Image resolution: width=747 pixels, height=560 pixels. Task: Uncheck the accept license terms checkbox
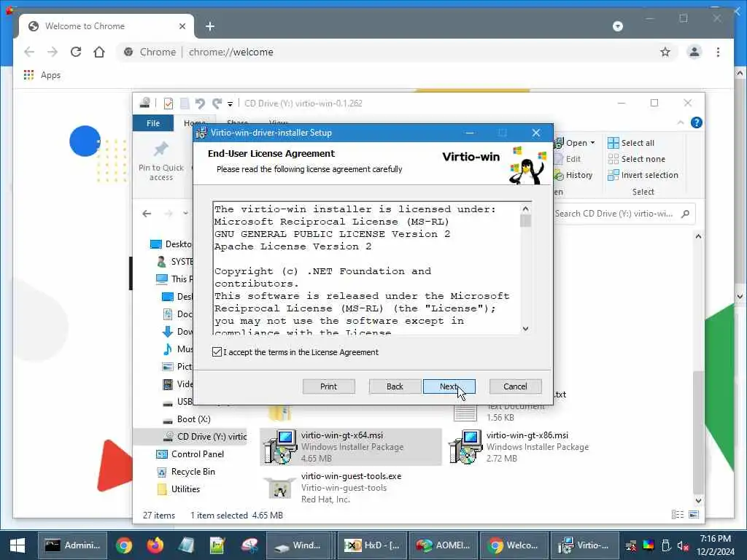click(217, 352)
